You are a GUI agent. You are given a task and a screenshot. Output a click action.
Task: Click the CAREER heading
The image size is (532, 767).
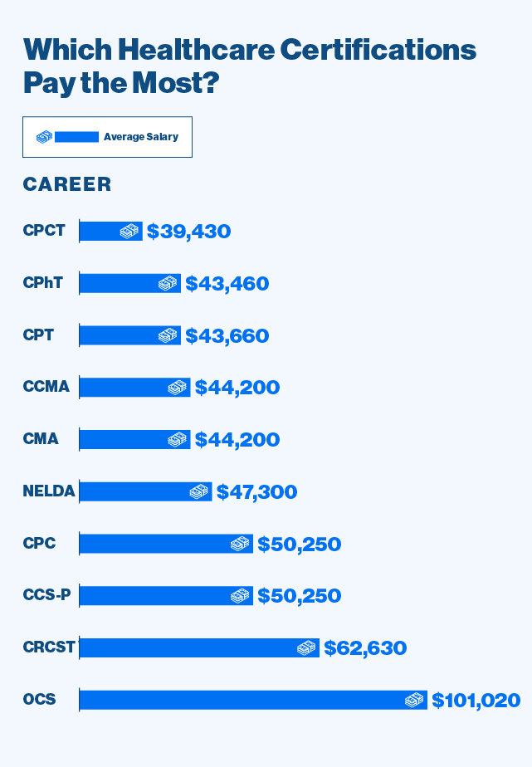point(67,184)
